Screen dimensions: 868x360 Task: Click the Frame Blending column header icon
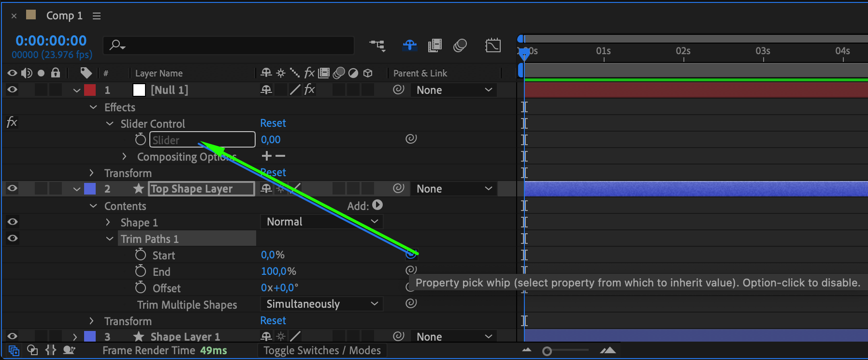(x=324, y=73)
